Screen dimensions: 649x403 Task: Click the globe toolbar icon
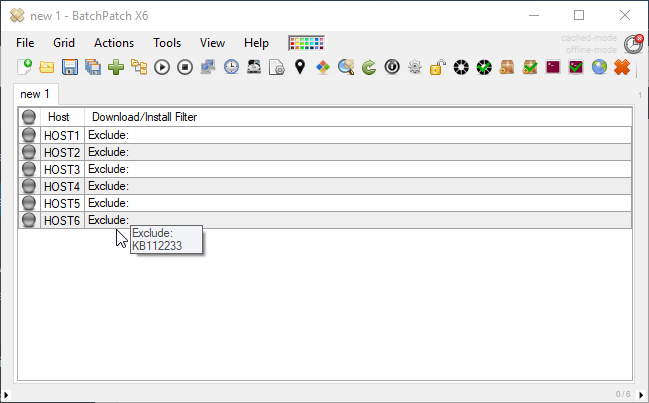pyautogui.click(x=599, y=67)
